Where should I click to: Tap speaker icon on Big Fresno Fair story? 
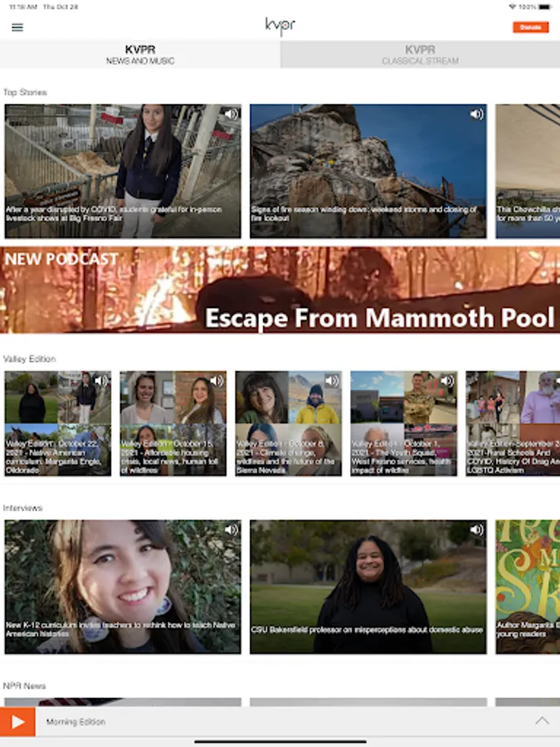click(231, 115)
